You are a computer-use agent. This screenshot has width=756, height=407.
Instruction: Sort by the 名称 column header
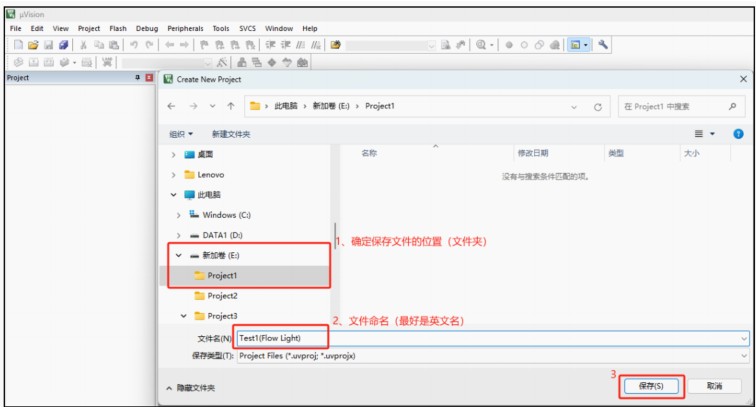(x=369, y=153)
